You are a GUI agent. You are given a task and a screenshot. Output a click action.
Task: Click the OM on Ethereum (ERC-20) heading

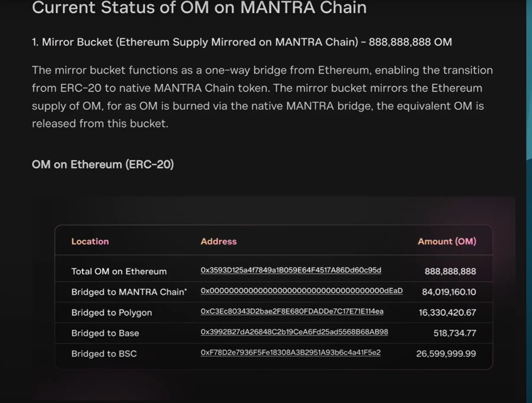point(103,164)
